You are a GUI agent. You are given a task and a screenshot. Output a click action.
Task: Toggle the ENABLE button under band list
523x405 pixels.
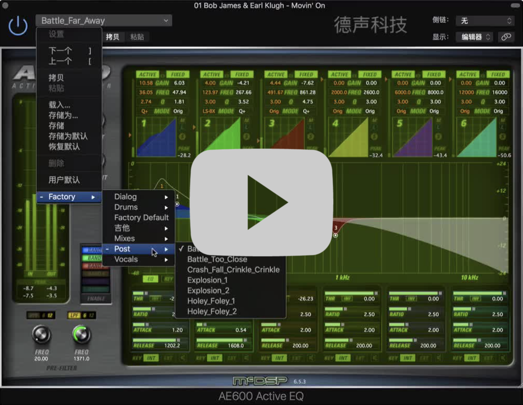pyautogui.click(x=96, y=298)
